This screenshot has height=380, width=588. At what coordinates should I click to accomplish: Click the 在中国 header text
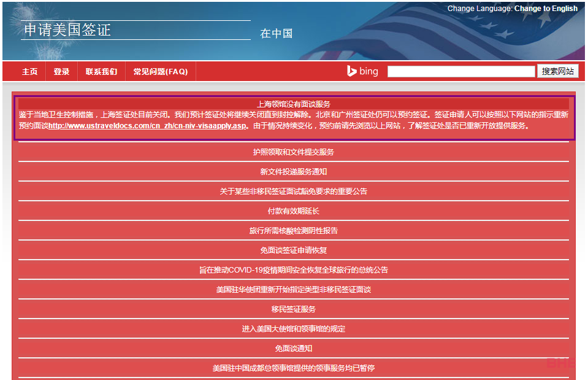click(277, 33)
